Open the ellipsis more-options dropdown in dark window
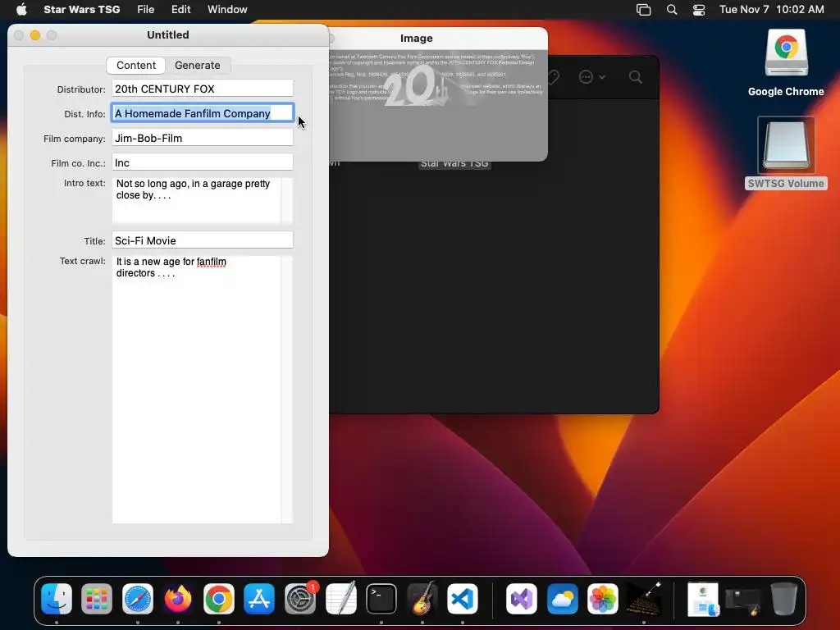The height and width of the screenshot is (630, 840). coord(591,77)
